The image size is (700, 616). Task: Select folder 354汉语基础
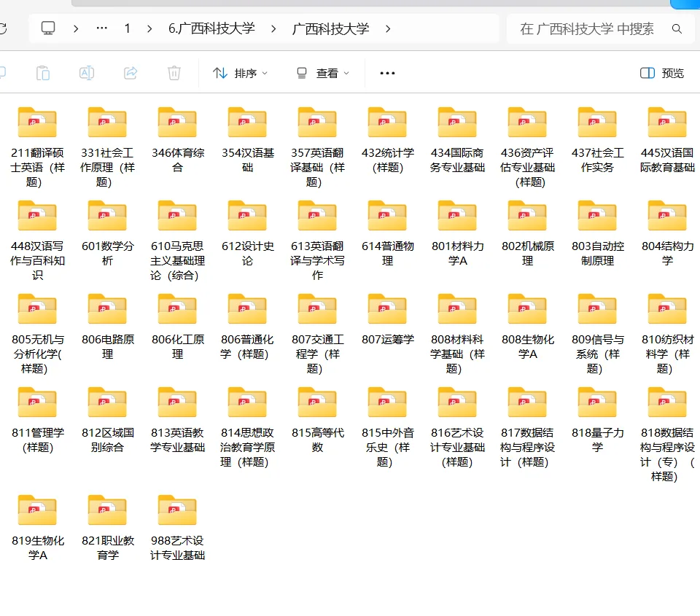coord(248,139)
